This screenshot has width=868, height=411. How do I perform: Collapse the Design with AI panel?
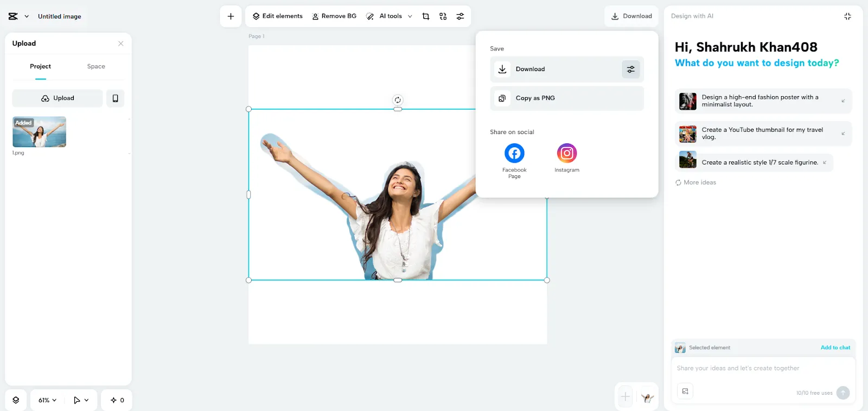pyautogui.click(x=847, y=16)
